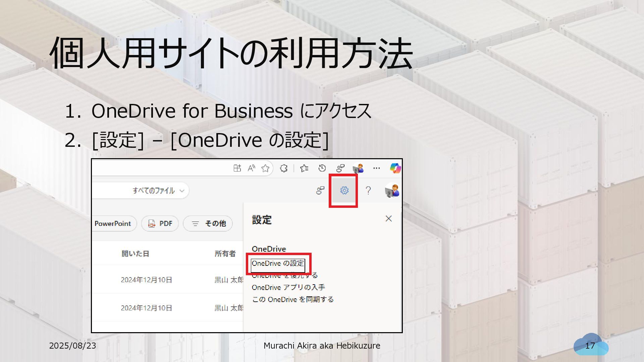Filter files by PowerPoint
Image resolution: width=644 pixels, height=362 pixels.
point(113,224)
